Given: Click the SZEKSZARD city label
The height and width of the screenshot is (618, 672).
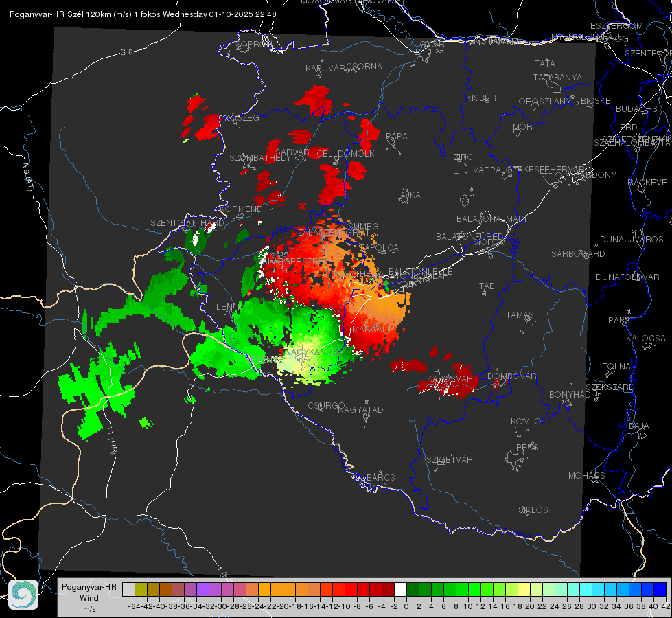Looking at the screenshot, I should [x=610, y=387].
